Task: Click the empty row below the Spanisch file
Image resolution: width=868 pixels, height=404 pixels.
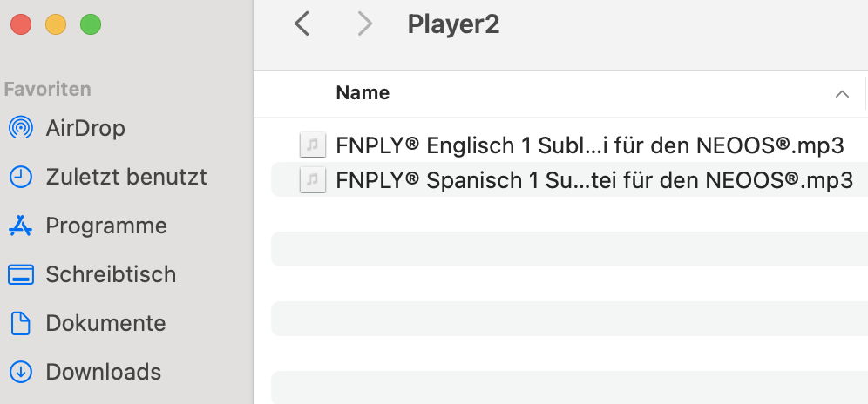Action: click(569, 214)
